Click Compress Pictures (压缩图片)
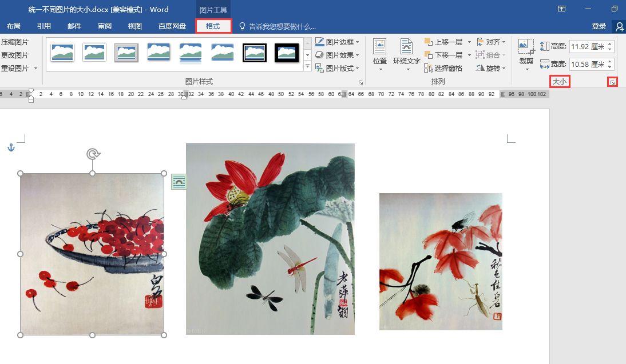This screenshot has width=626, height=364. tap(15, 42)
